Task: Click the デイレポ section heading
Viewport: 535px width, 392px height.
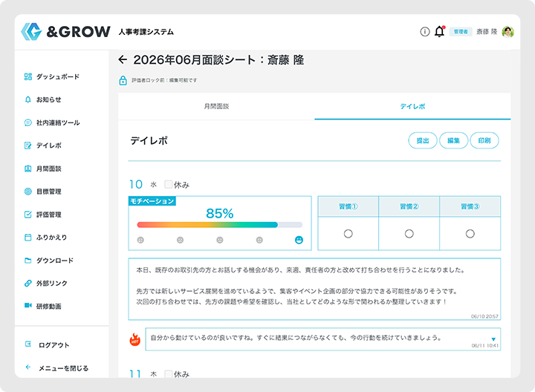Action: [x=149, y=140]
